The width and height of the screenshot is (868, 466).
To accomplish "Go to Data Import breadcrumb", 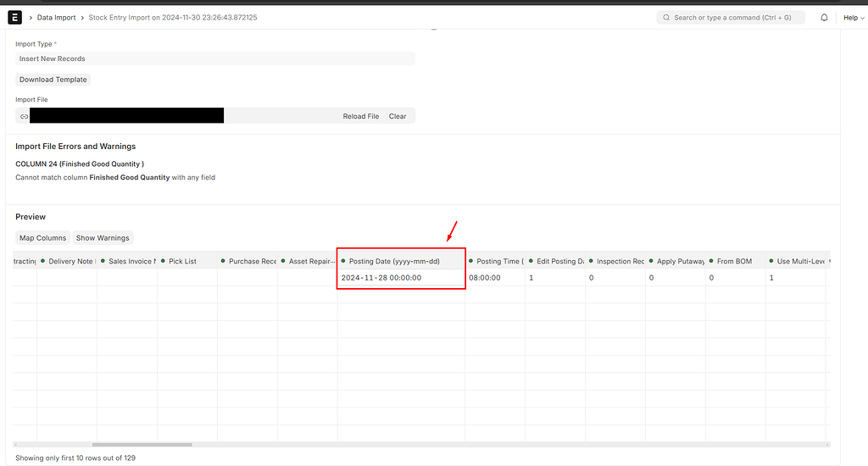I will click(x=58, y=17).
